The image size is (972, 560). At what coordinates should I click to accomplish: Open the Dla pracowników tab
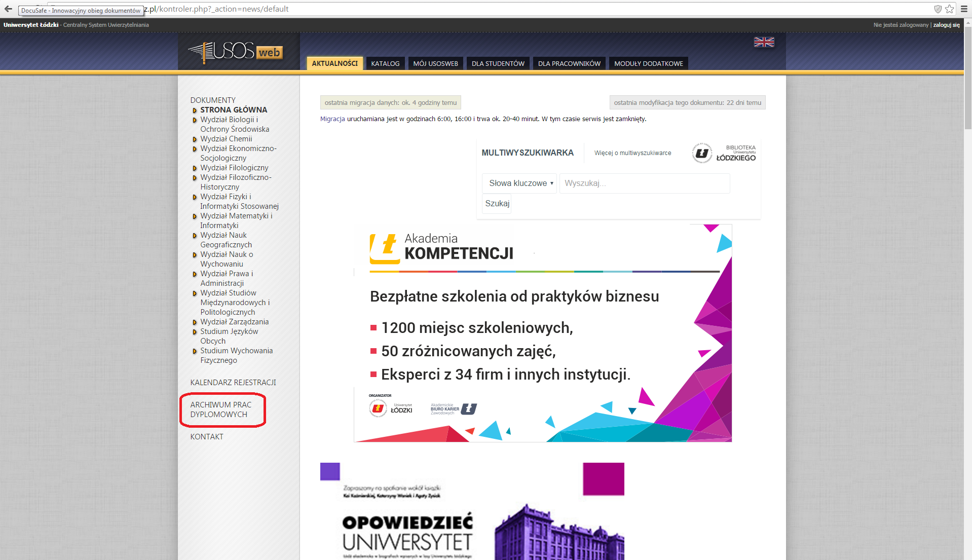pos(569,63)
